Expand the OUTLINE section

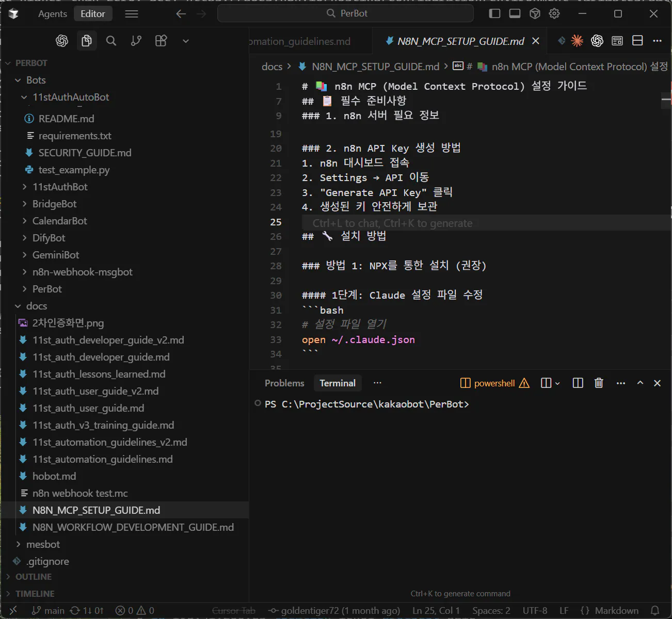pos(34,577)
